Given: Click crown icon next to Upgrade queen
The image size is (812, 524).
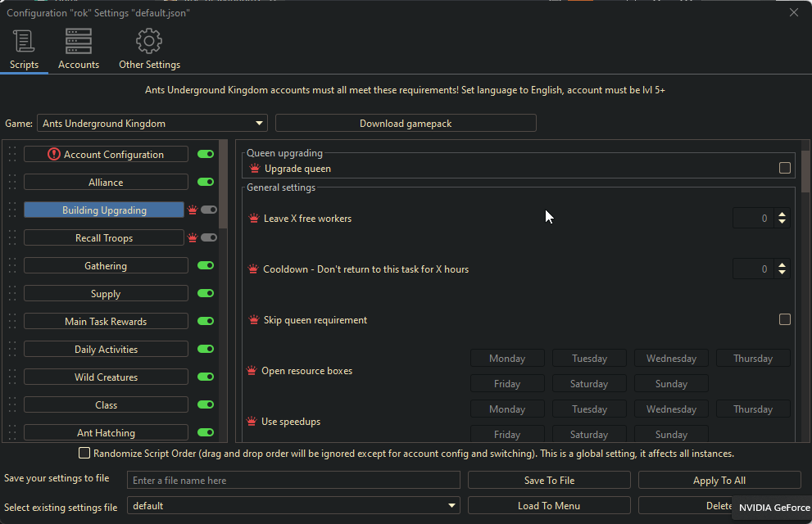Looking at the screenshot, I should coord(255,169).
